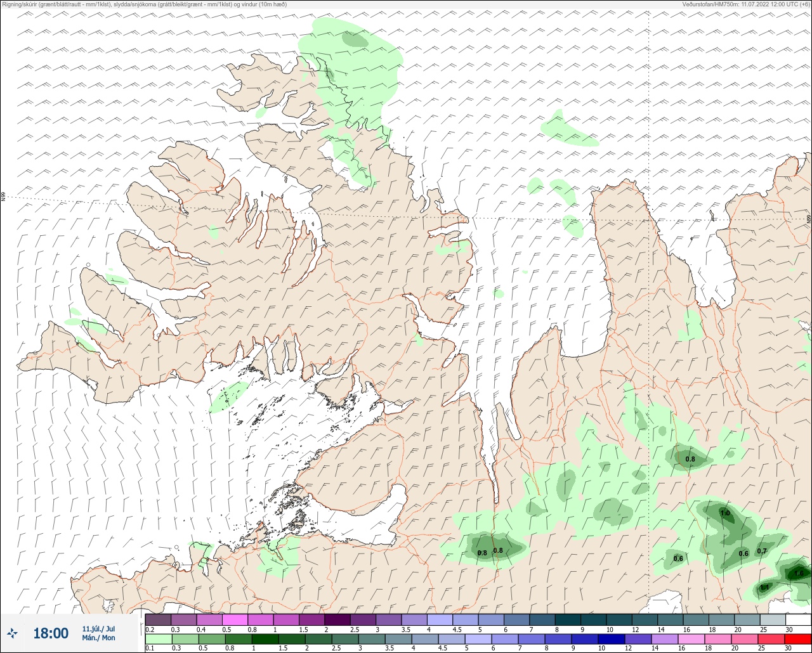The image size is (812, 653).
Task: Click the 1.6 precipitation value on map
Action: click(798, 573)
